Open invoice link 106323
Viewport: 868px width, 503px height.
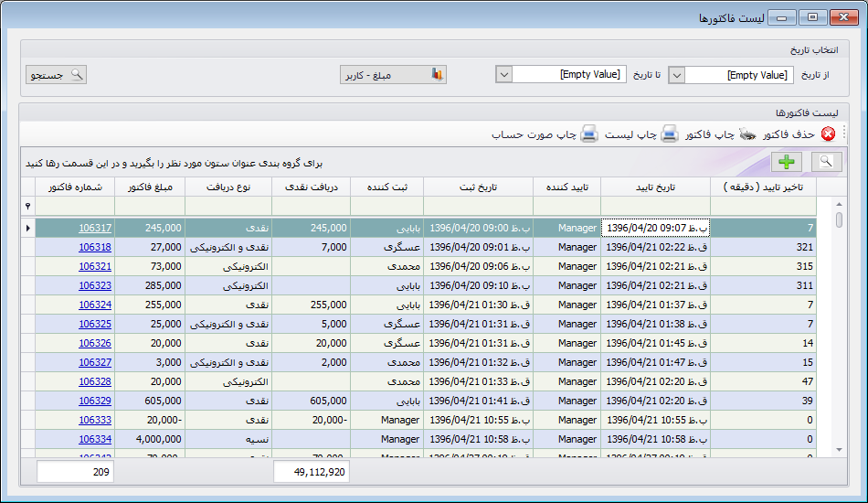click(95, 286)
